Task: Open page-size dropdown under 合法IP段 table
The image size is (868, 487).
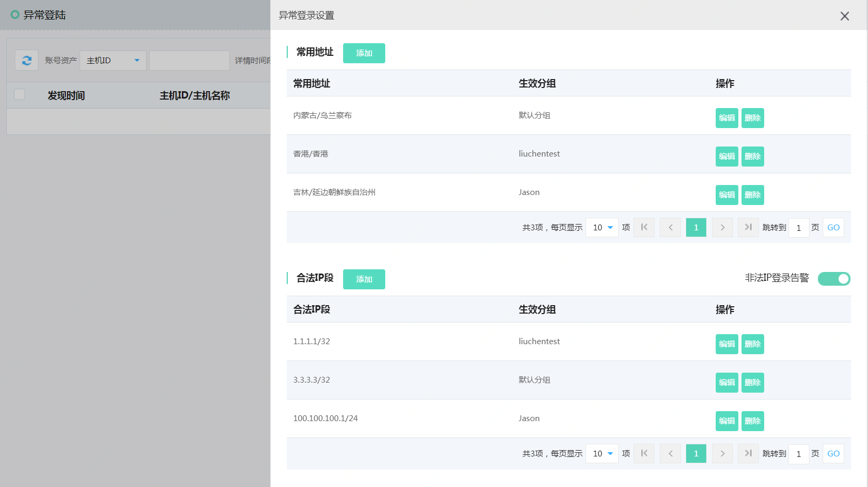Action: [602, 453]
